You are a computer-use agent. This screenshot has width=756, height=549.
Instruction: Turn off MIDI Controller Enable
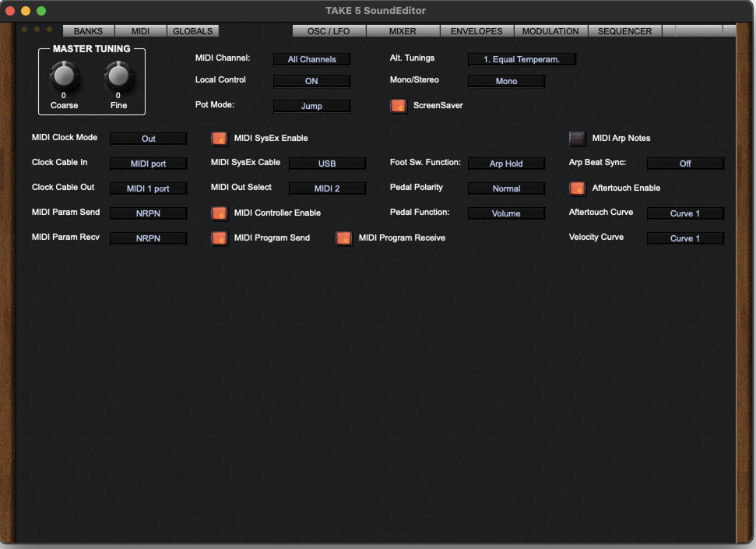tap(219, 213)
